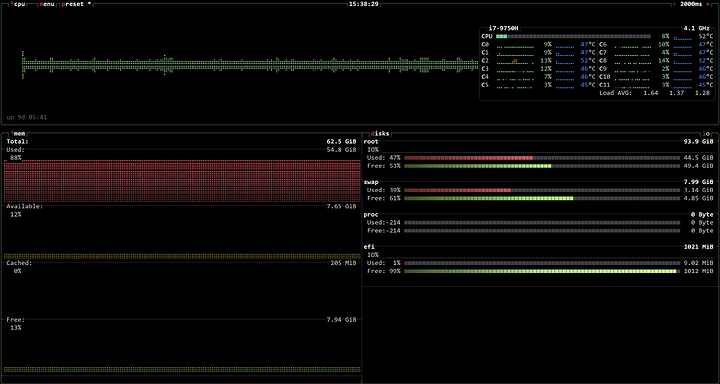Click the 1.28 load average value
This screenshot has width=720, height=384.
pyautogui.click(x=702, y=93)
